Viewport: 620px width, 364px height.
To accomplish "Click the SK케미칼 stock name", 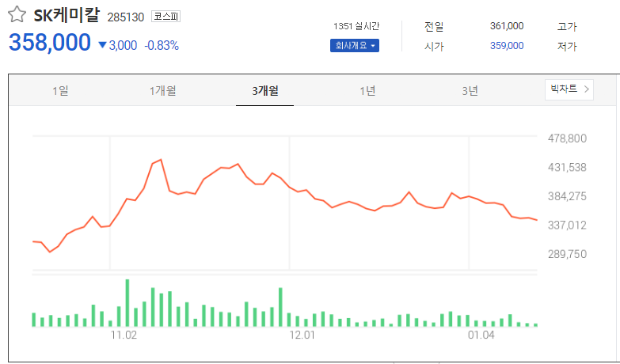I will click(67, 15).
